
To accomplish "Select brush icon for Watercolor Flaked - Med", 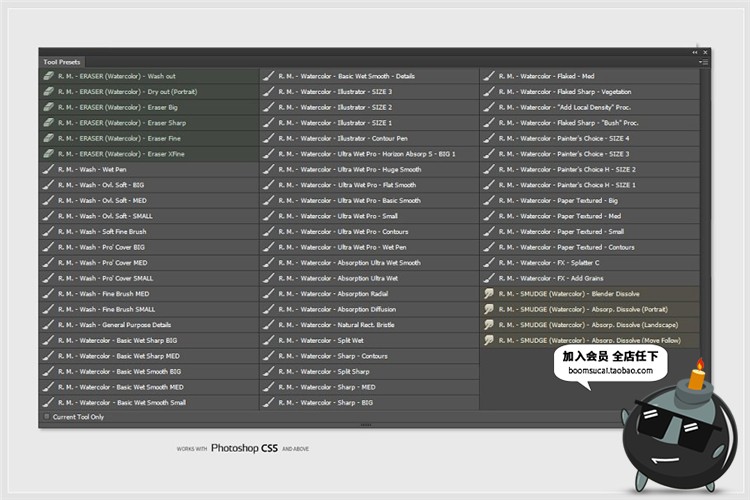I will tap(489, 76).
